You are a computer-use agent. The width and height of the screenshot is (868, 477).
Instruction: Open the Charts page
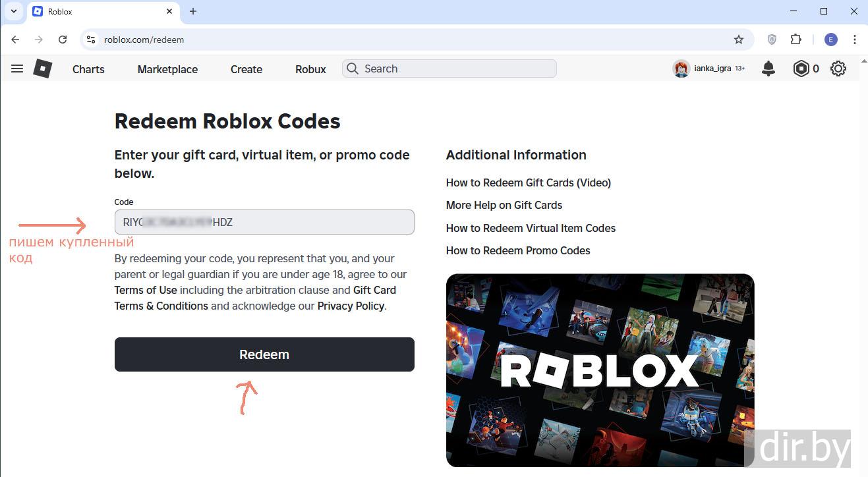point(88,69)
